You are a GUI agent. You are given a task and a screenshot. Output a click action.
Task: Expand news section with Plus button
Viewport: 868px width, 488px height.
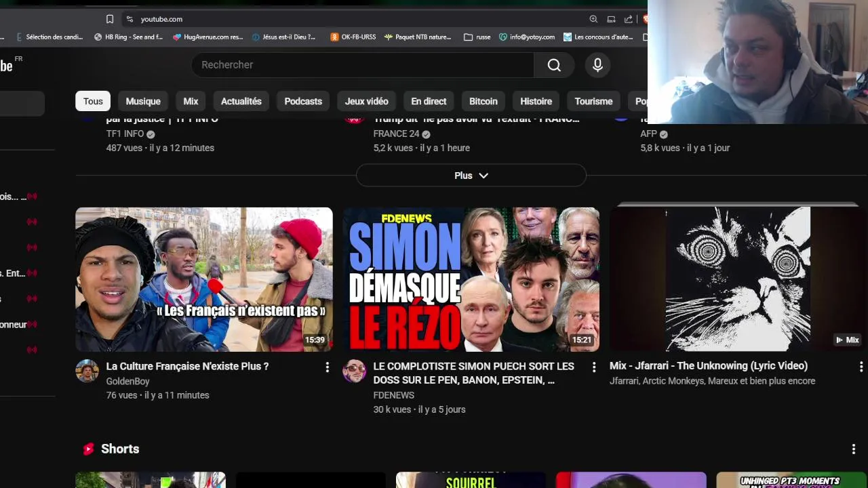point(471,176)
